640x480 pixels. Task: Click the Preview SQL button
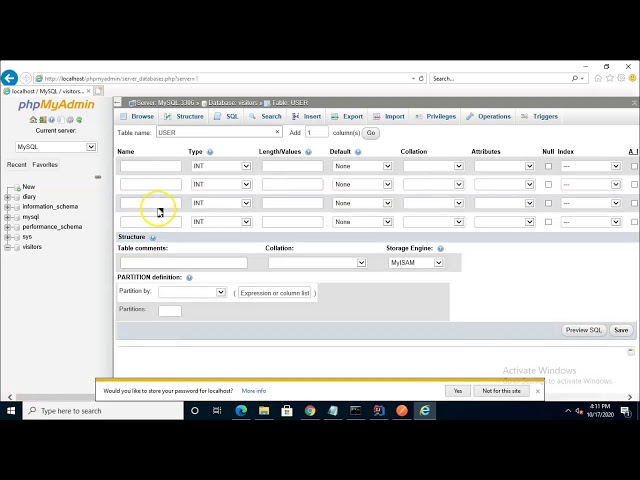[x=584, y=330]
